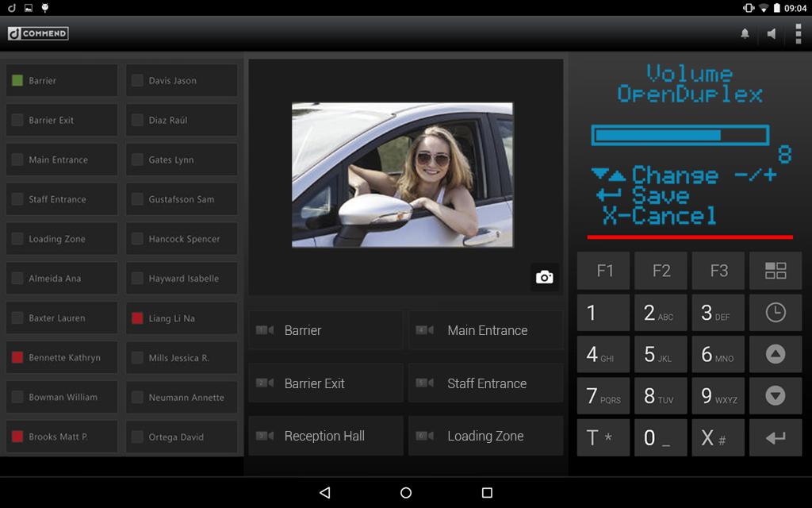
Task: Call contact Mills Jessica R.
Action: (x=182, y=357)
